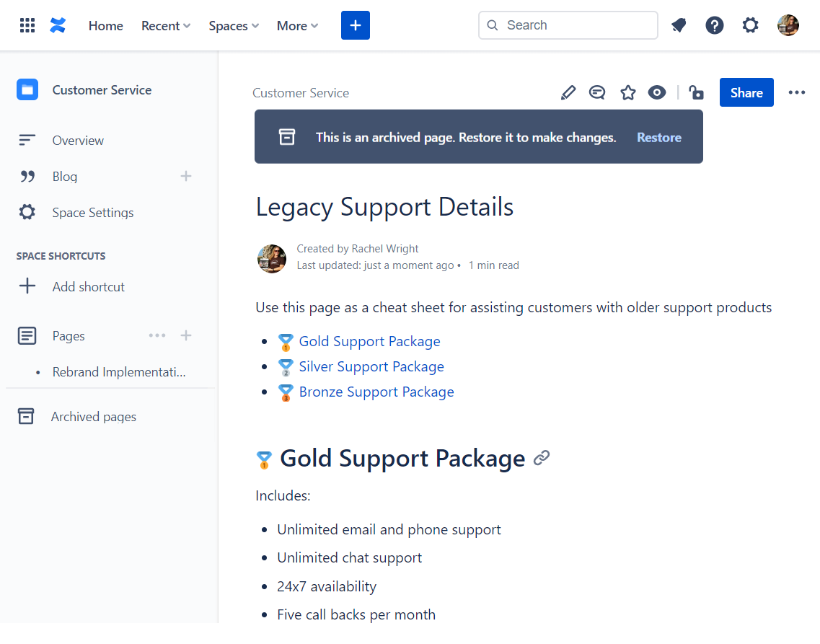820x644 pixels.
Task: Add an inline comment using the speech bubble icon
Action: (x=597, y=92)
